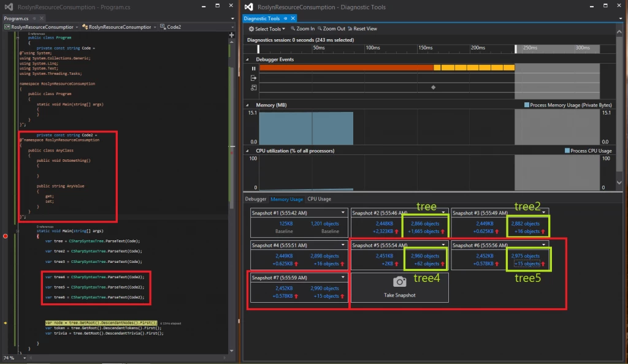The height and width of the screenshot is (364, 628).
Task: Open the 2,448KB link in Snapshot #2
Action: 384,224
